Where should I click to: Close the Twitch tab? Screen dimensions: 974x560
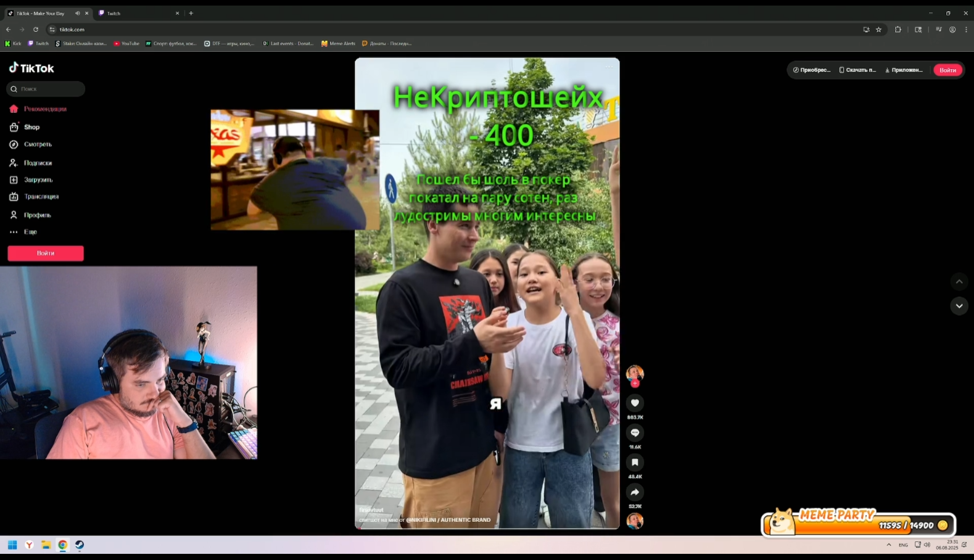(x=177, y=13)
